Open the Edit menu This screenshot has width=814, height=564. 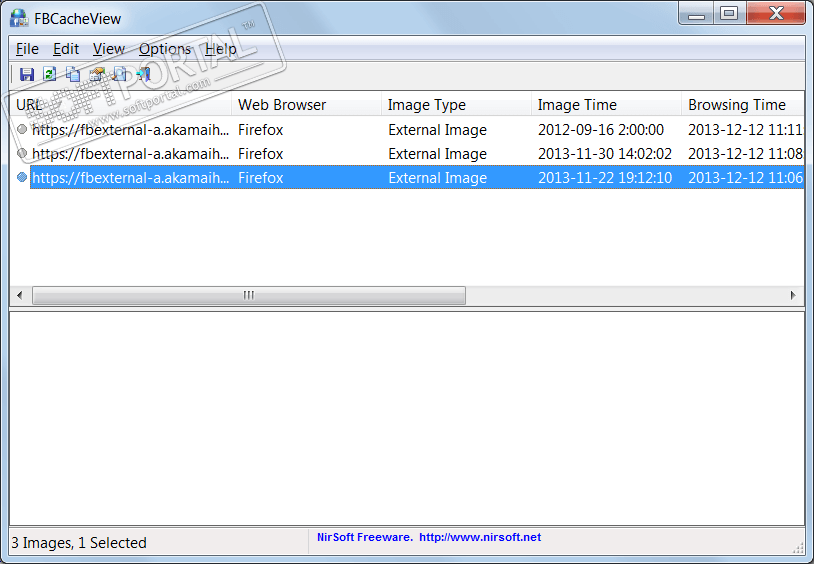tap(66, 49)
